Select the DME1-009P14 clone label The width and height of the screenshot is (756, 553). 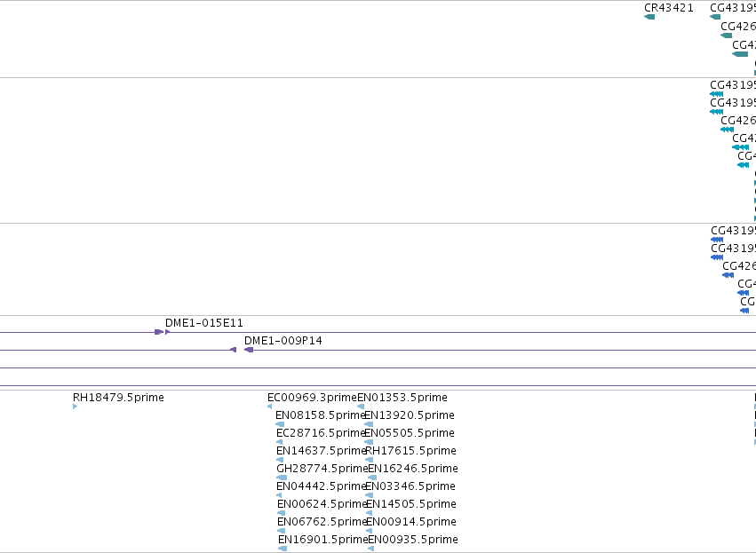[x=283, y=341]
